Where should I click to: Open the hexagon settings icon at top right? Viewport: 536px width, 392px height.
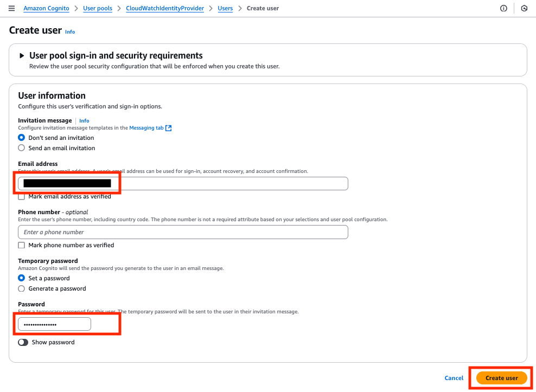click(525, 8)
